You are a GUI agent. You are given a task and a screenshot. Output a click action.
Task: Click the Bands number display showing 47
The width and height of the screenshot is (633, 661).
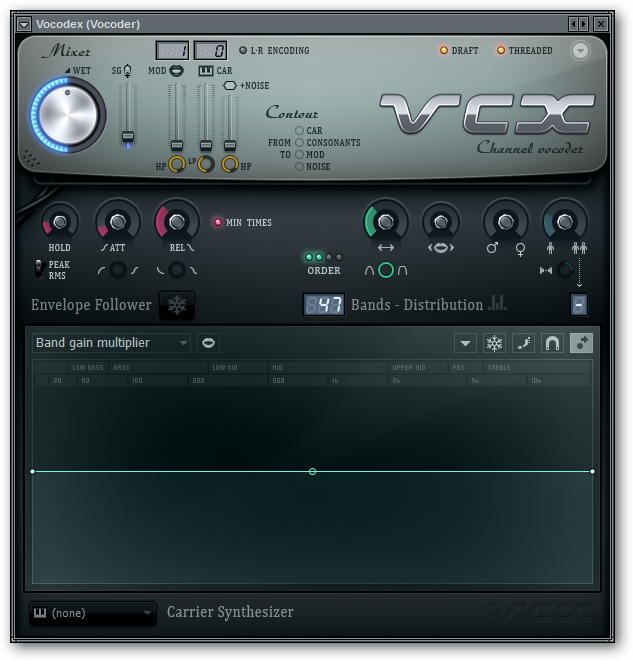(x=324, y=305)
